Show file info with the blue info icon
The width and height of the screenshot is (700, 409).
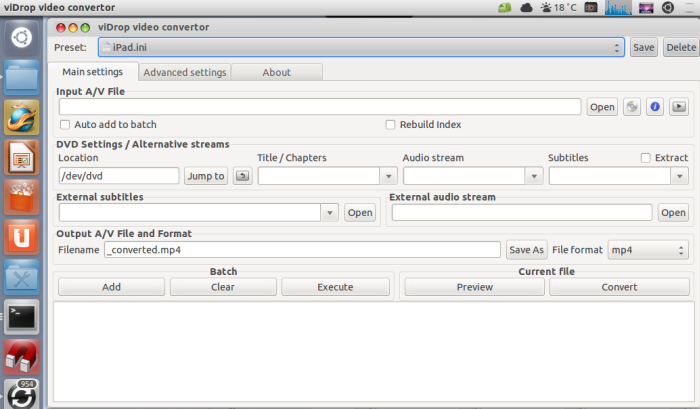pyautogui.click(x=655, y=107)
